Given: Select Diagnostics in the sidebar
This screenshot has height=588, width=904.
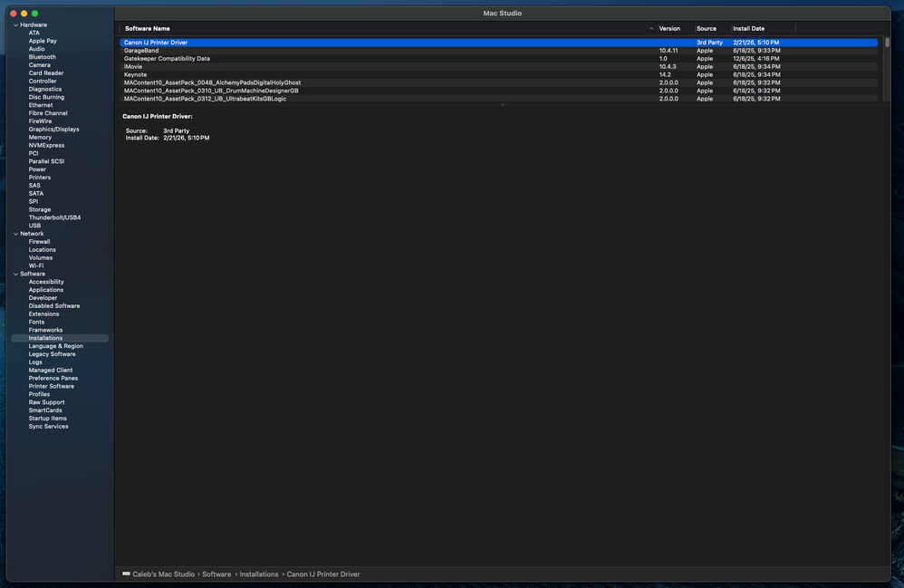Looking at the screenshot, I should pos(45,90).
